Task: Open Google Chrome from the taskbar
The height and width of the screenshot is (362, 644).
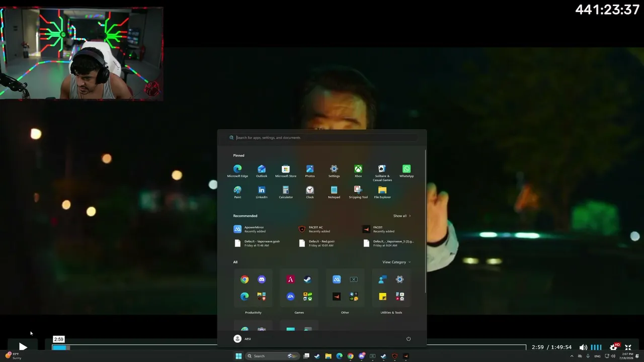Action: point(350,356)
